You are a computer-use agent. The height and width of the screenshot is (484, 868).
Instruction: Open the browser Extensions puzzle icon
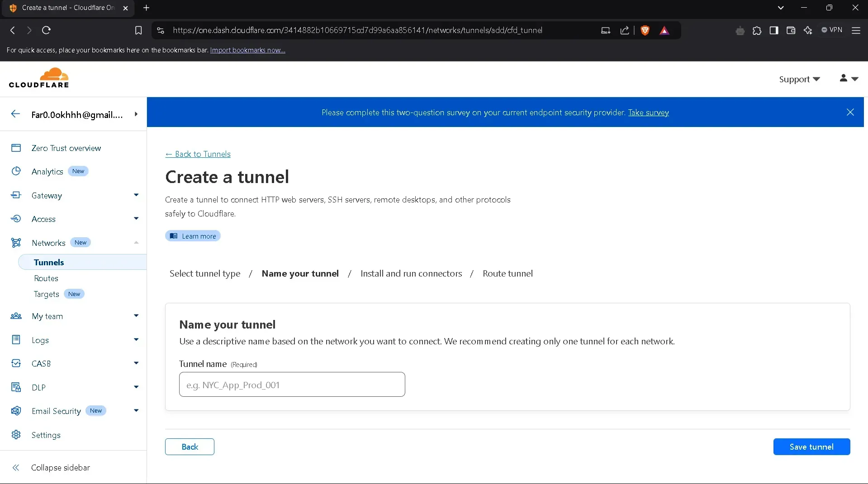(757, 30)
